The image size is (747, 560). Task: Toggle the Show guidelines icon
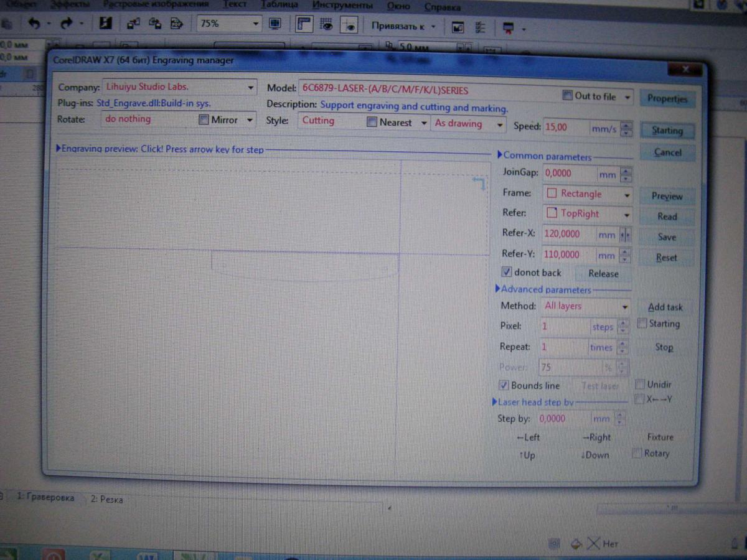pyautogui.click(x=349, y=26)
